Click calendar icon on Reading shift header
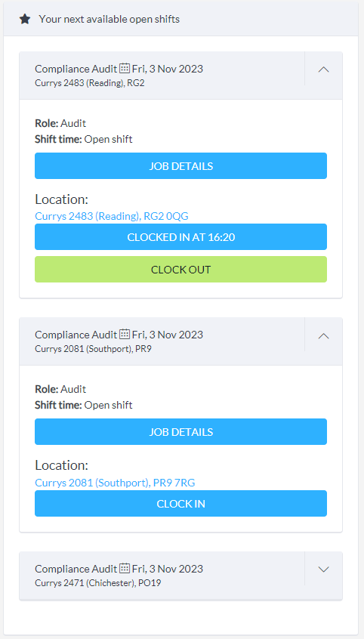Screen dimensions: 364x639 tap(125, 68)
